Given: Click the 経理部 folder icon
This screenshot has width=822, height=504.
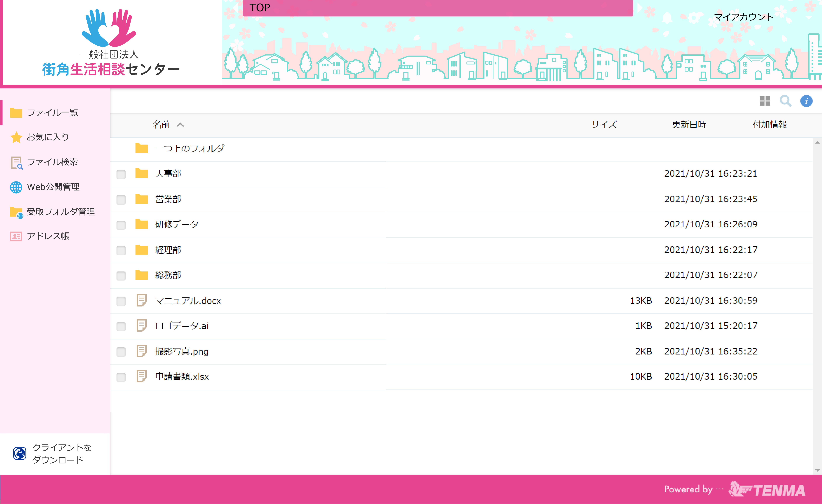Looking at the screenshot, I should pos(141,250).
